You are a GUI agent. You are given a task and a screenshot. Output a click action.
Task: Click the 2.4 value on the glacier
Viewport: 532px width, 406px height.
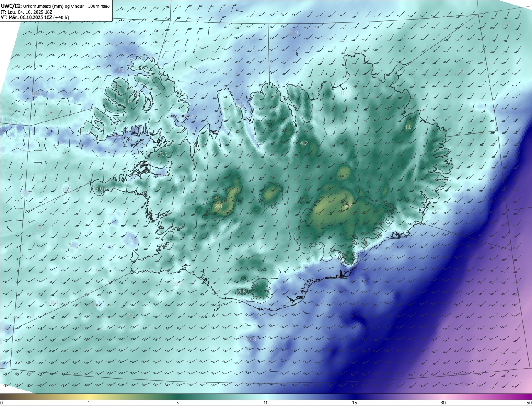click(x=218, y=206)
